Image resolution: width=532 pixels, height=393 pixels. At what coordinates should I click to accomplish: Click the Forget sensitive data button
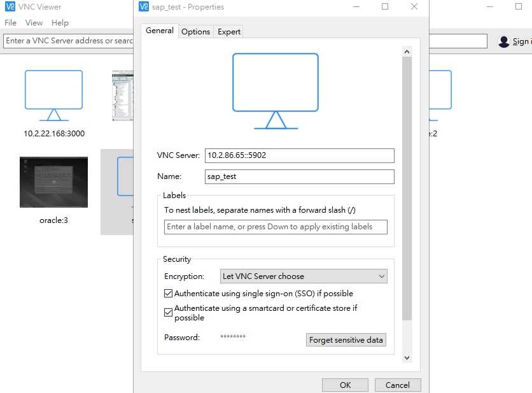[346, 339]
